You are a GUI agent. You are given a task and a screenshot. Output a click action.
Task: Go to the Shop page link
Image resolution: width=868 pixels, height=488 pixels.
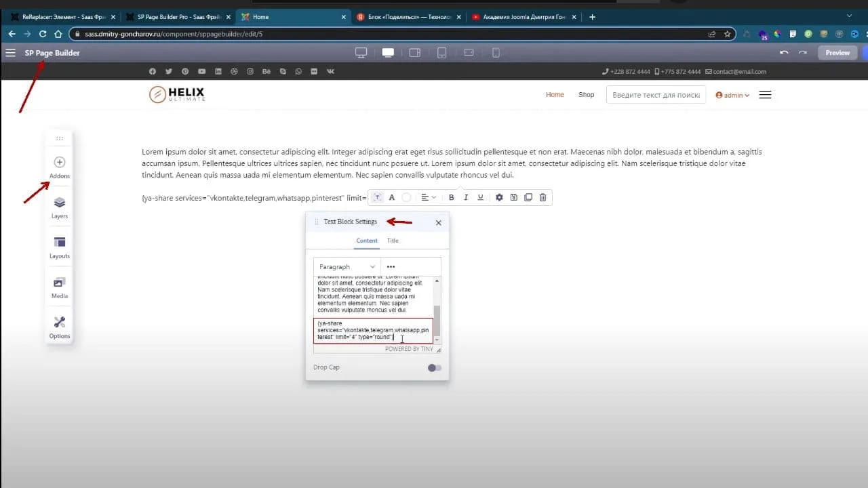click(x=586, y=95)
